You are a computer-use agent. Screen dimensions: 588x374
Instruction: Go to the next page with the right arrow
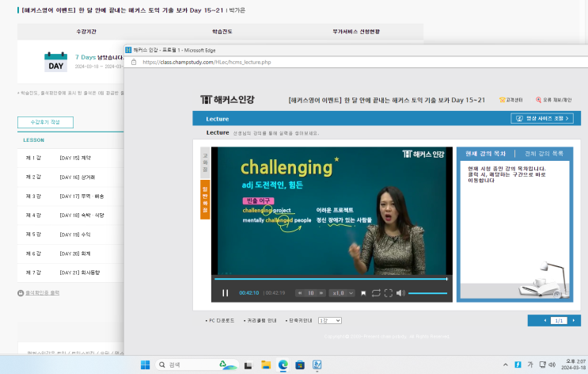[574, 320]
